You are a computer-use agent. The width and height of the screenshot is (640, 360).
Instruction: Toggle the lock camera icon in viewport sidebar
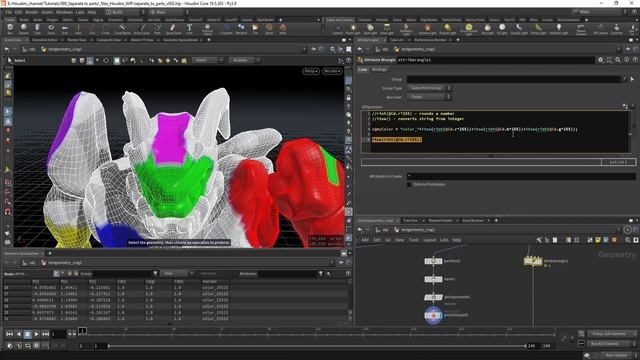349,98
